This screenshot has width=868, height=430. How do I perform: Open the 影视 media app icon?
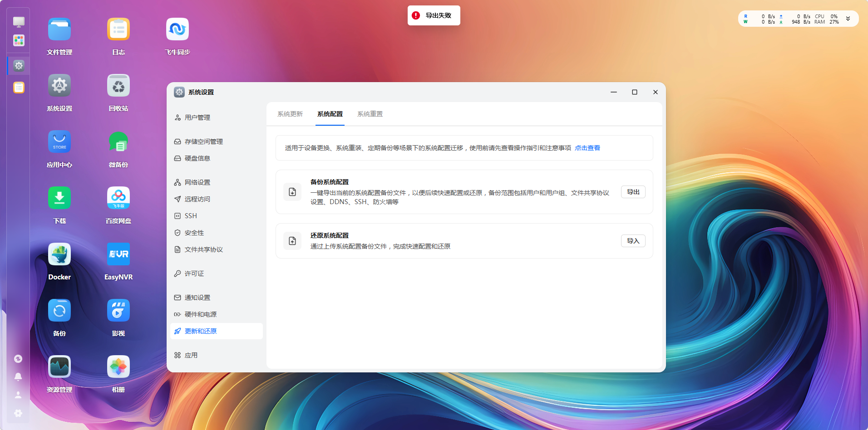click(x=118, y=311)
